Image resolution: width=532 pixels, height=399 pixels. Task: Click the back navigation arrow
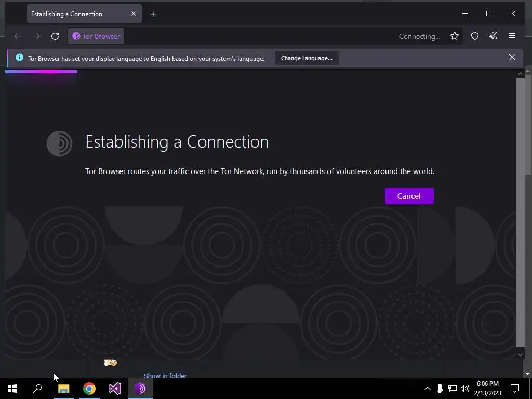tap(18, 36)
